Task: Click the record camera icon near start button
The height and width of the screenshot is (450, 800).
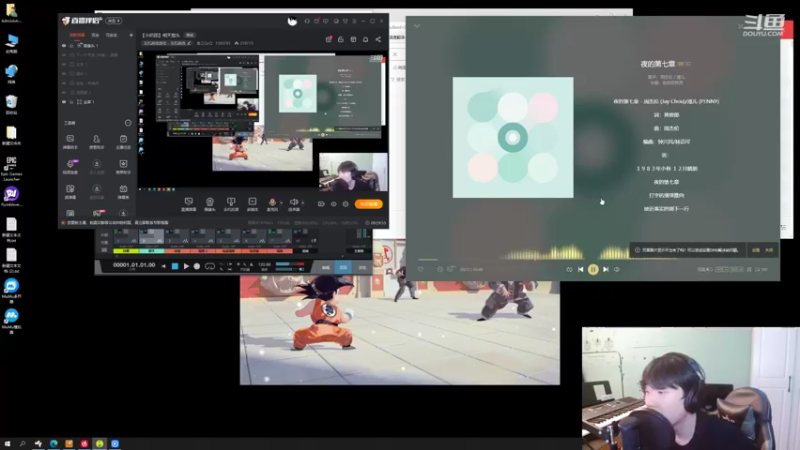Action: [321, 204]
